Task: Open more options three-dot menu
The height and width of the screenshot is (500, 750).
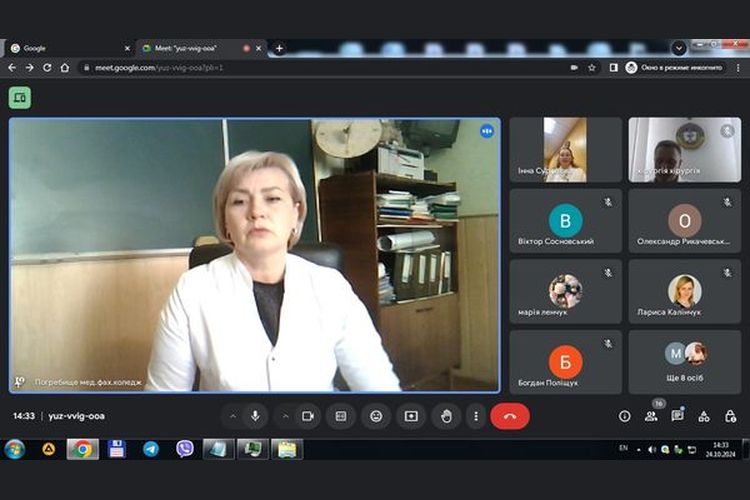Action: (x=476, y=416)
